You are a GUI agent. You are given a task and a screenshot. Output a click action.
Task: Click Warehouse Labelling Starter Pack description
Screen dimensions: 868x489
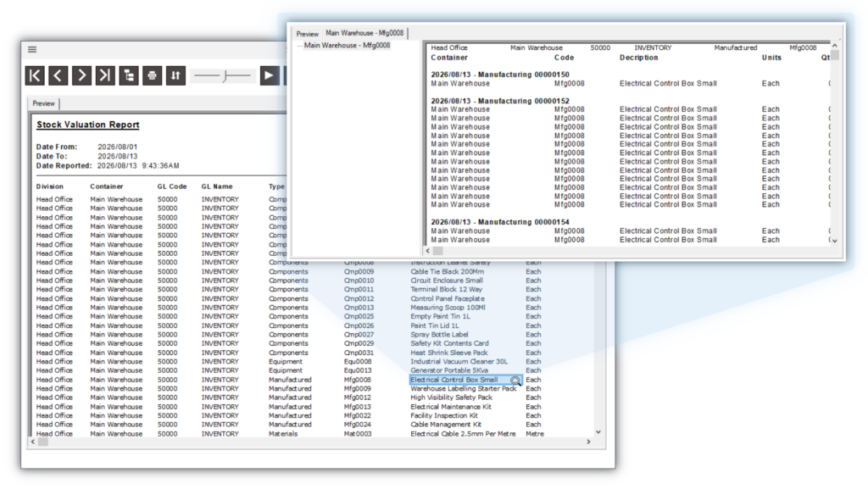pos(464,389)
